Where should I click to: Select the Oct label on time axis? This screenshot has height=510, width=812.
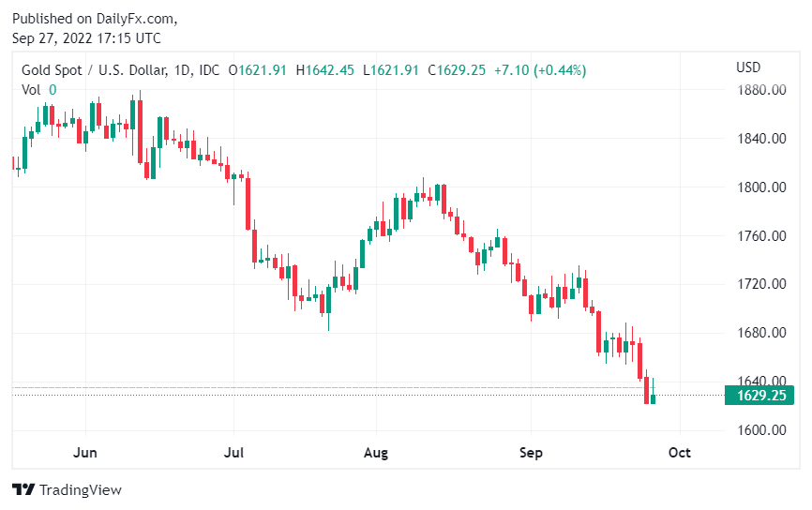coord(679,452)
